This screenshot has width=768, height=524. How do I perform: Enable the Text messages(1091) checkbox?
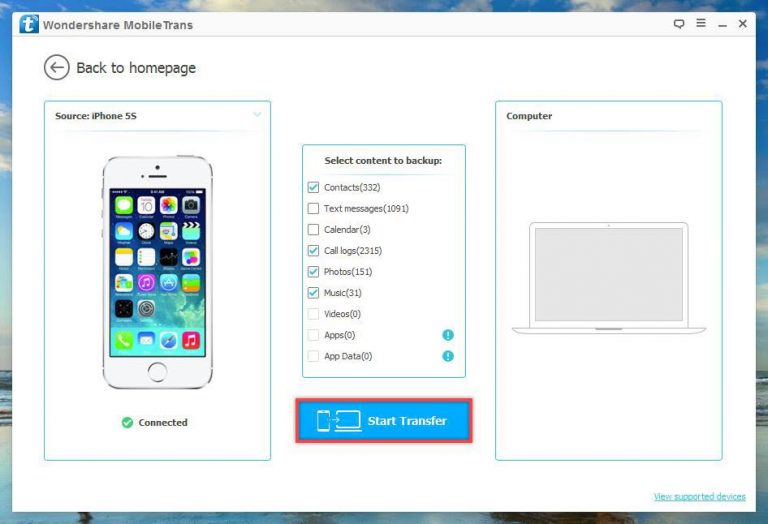(314, 209)
